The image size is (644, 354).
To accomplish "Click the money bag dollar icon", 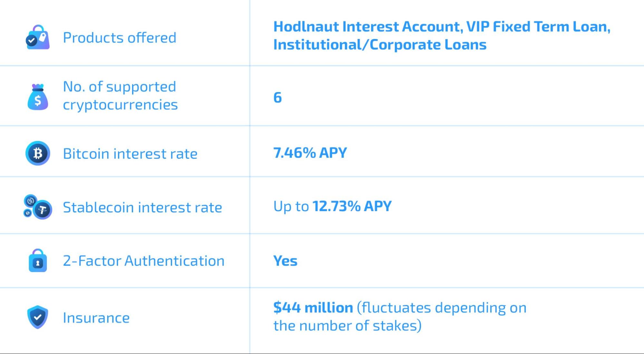I will coord(38,97).
